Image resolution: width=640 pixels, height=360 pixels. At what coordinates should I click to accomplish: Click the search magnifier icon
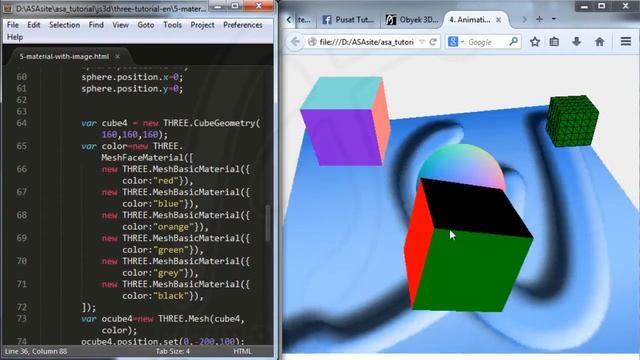point(513,41)
